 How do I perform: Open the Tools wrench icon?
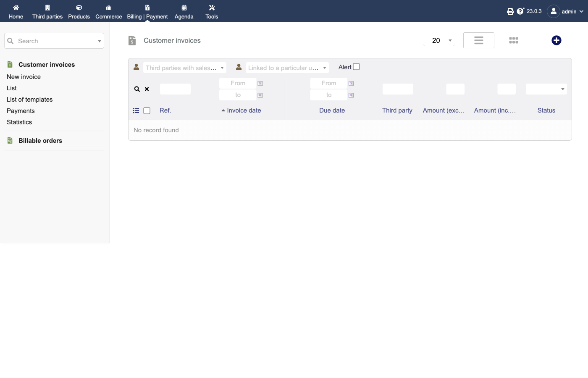click(x=212, y=8)
